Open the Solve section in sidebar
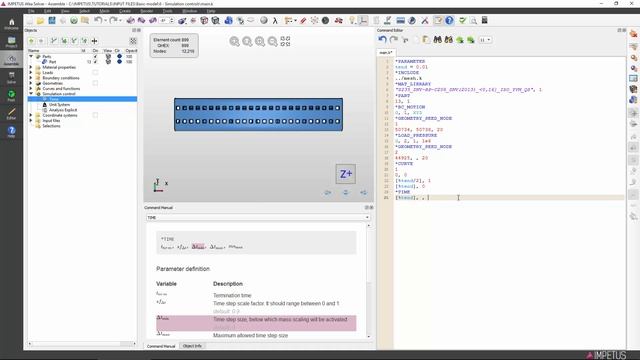Viewport: 640px width, 360px height. point(11,78)
